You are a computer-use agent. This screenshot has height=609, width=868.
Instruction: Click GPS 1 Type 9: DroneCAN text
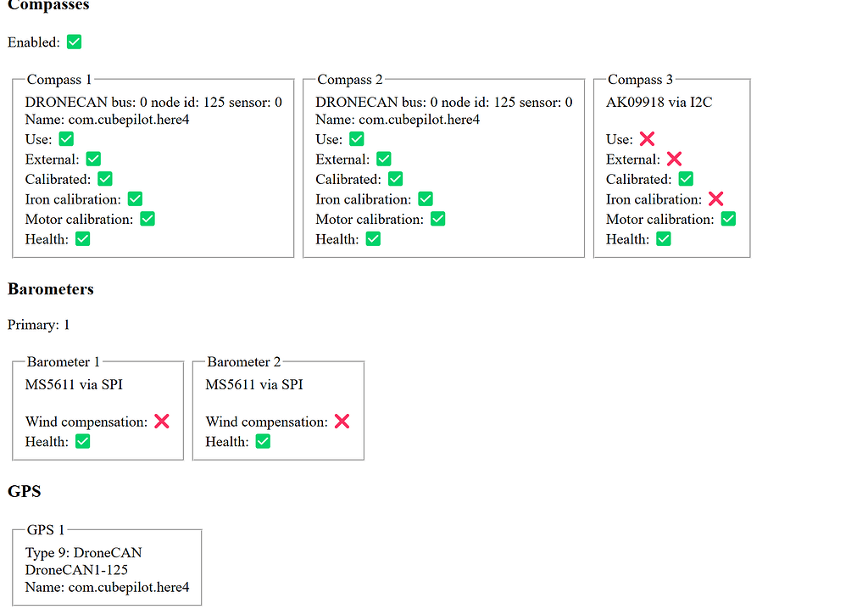[x=83, y=553]
